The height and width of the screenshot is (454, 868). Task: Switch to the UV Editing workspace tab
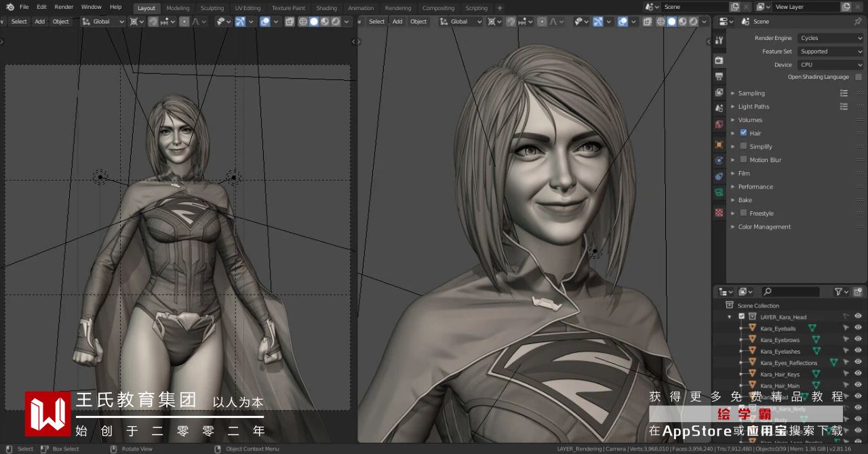coord(248,8)
